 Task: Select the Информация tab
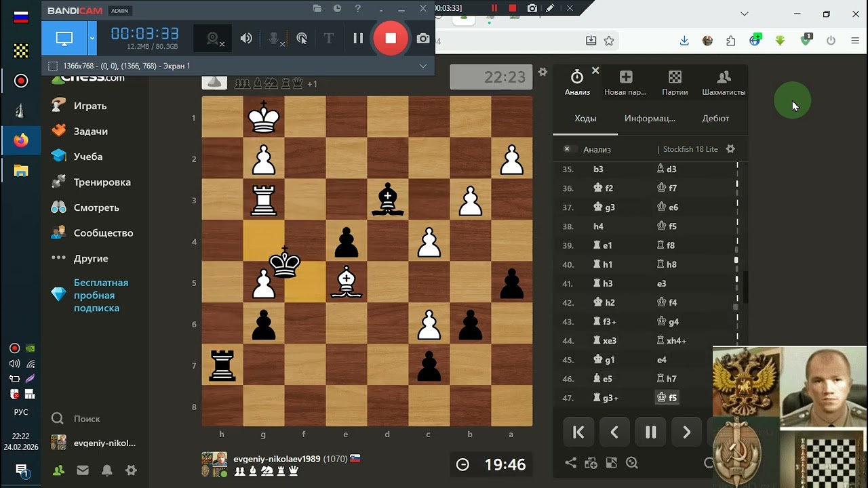(650, 118)
